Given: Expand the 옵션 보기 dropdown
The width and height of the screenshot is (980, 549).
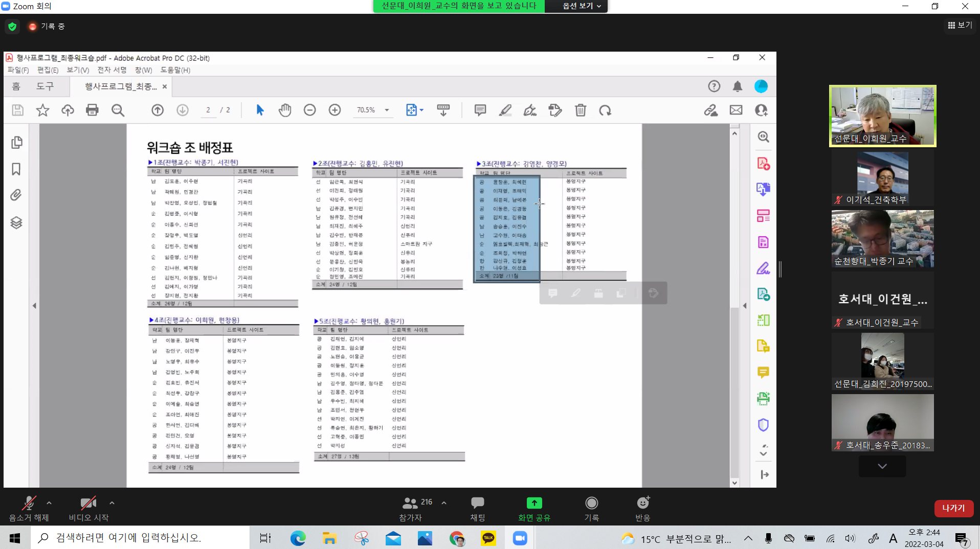Looking at the screenshot, I should click(581, 6).
